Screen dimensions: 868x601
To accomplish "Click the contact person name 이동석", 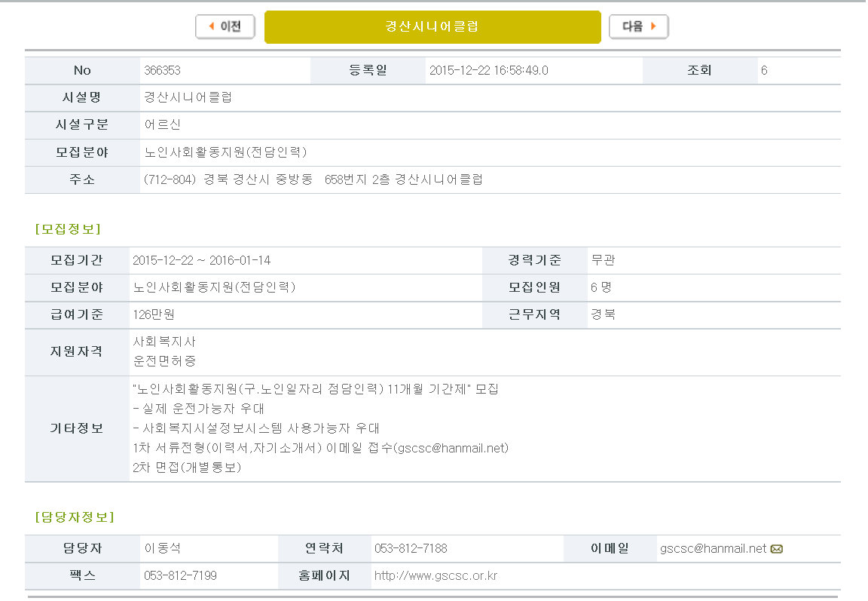I will pyautogui.click(x=162, y=549).
